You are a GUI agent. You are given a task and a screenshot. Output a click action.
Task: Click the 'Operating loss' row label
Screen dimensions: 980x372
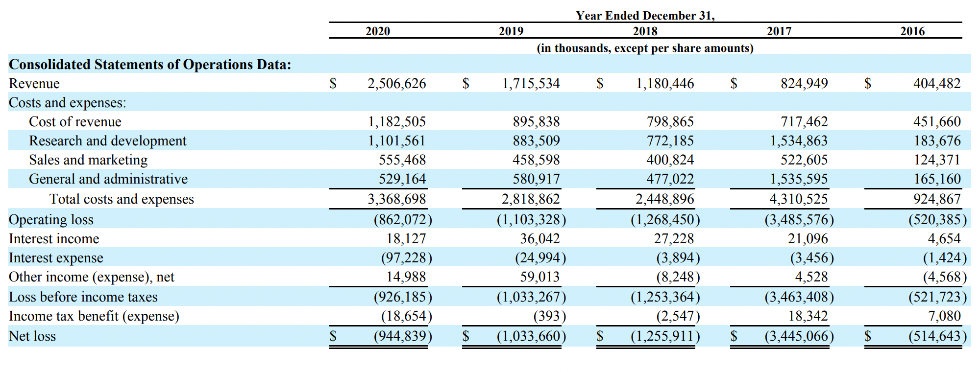[51, 220]
